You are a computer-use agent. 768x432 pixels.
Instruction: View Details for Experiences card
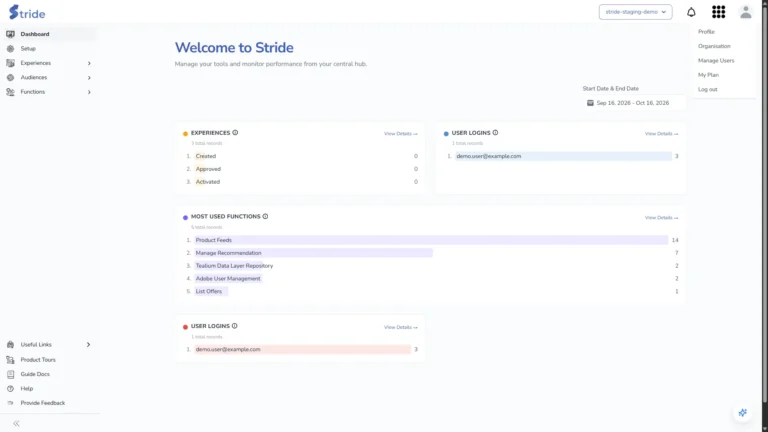point(401,134)
